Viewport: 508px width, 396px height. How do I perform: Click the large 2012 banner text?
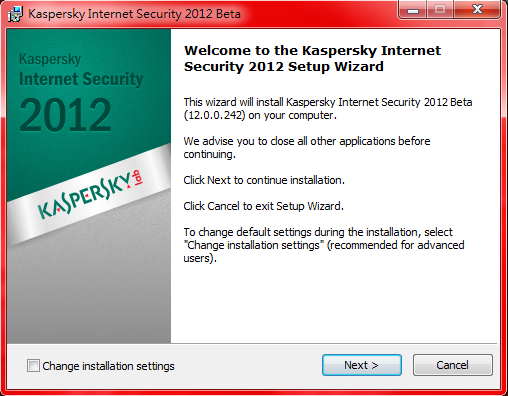(65, 115)
